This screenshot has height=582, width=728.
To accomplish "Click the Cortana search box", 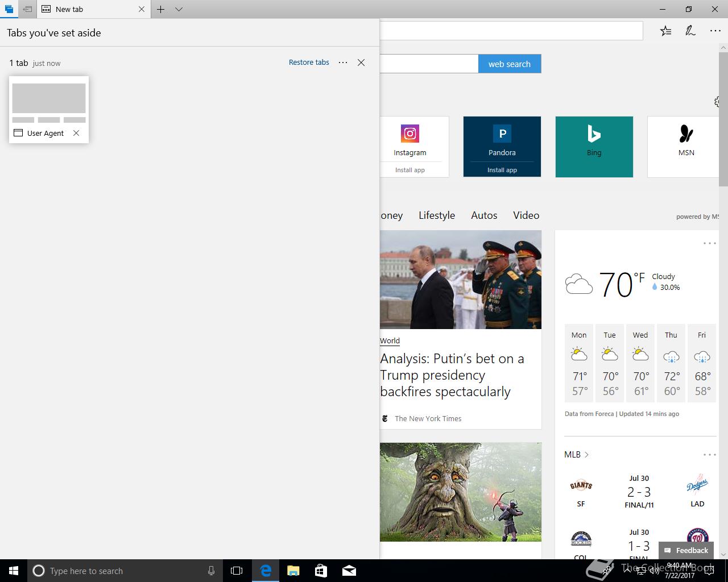I will pos(125,571).
